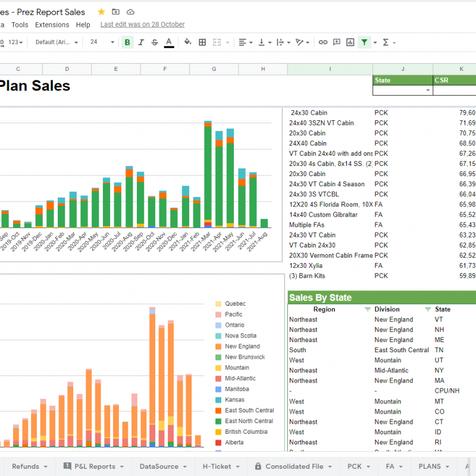Open the fill color tool
Screen dimensions: 476x476
(187, 42)
